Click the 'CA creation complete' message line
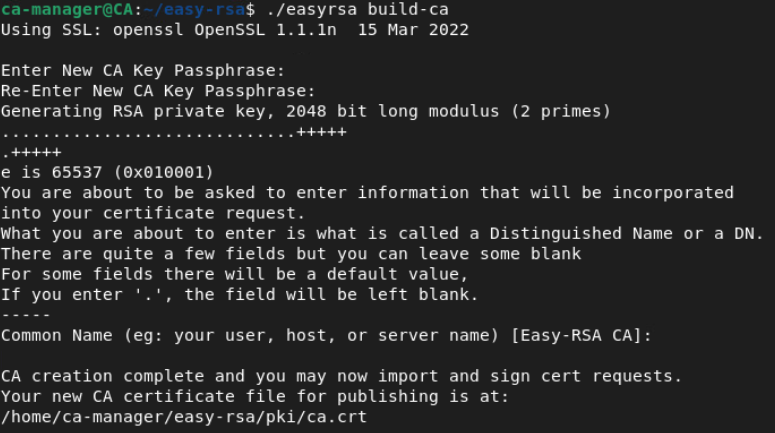Viewport: 775px width, 433px height. coord(341,376)
